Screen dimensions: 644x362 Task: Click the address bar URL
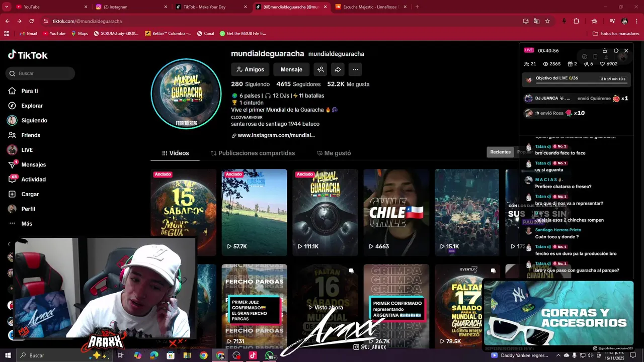pyautogui.click(x=87, y=21)
